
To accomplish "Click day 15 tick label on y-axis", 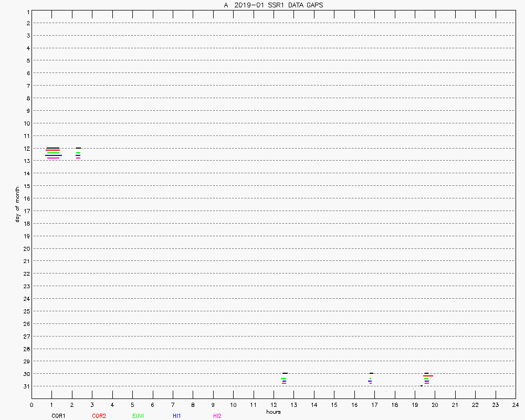I will [25, 186].
